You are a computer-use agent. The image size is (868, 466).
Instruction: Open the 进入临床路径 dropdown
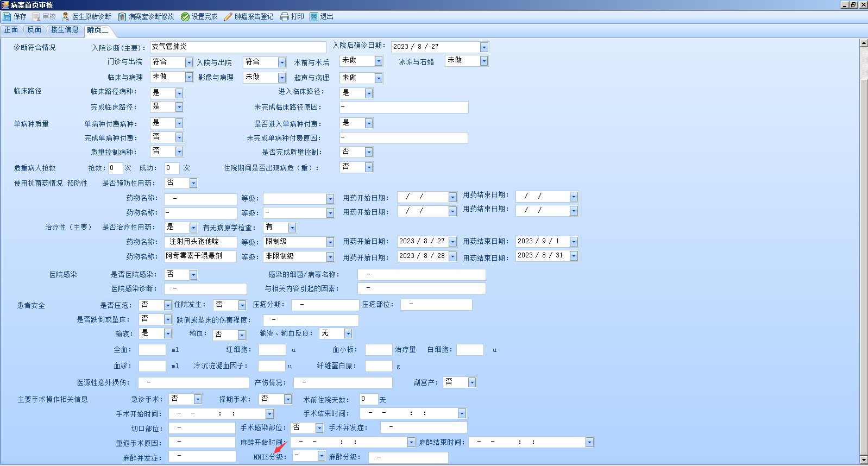369,93
